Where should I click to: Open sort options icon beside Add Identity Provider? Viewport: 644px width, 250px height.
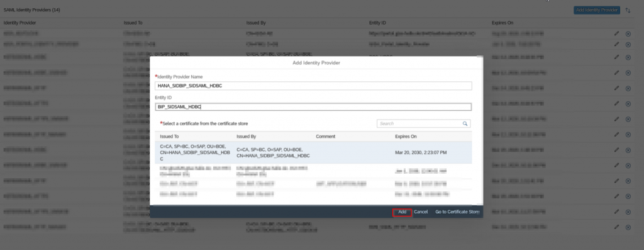point(628,10)
